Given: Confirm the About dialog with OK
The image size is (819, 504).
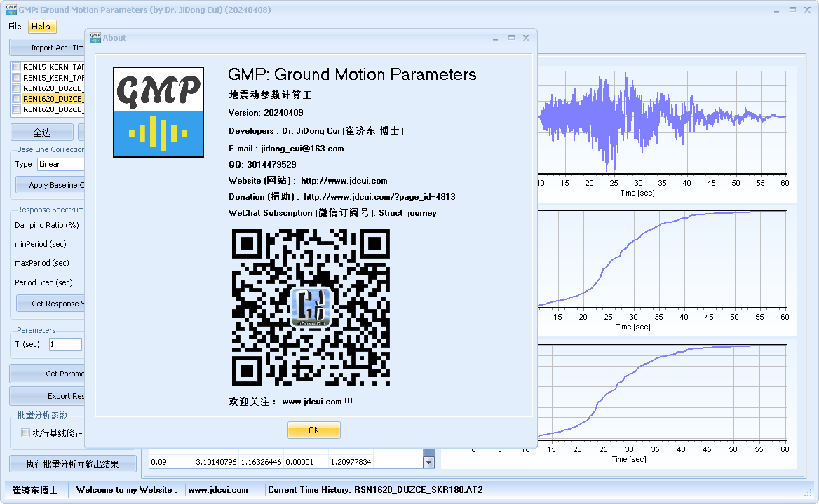Looking at the screenshot, I should [314, 430].
